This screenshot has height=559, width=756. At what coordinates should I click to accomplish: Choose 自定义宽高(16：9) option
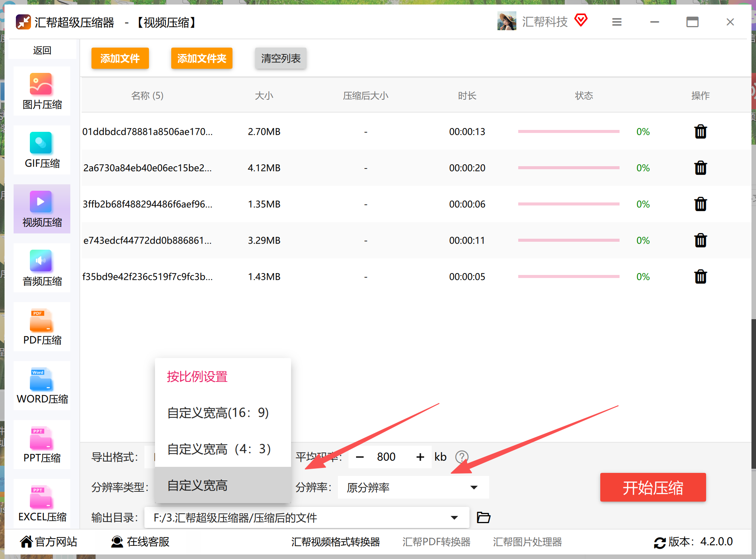pyautogui.click(x=223, y=413)
